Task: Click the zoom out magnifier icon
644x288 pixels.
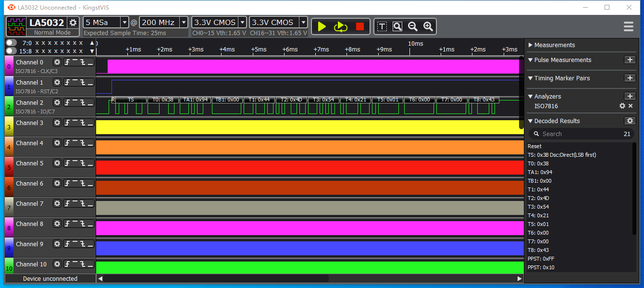Action: 412,26
